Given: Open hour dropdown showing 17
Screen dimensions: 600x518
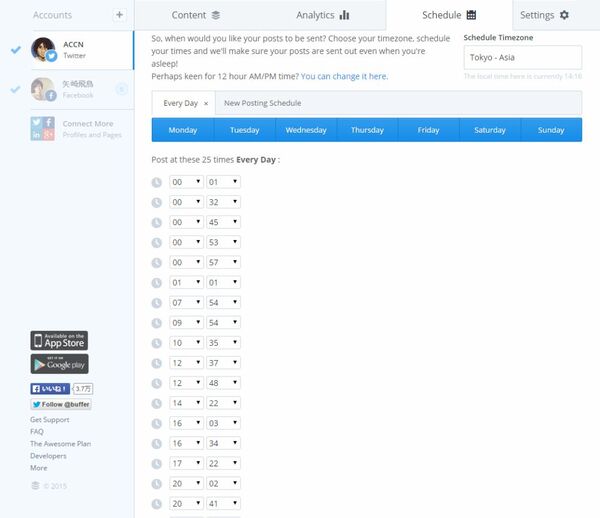Looking at the screenshot, I should click(x=186, y=463).
